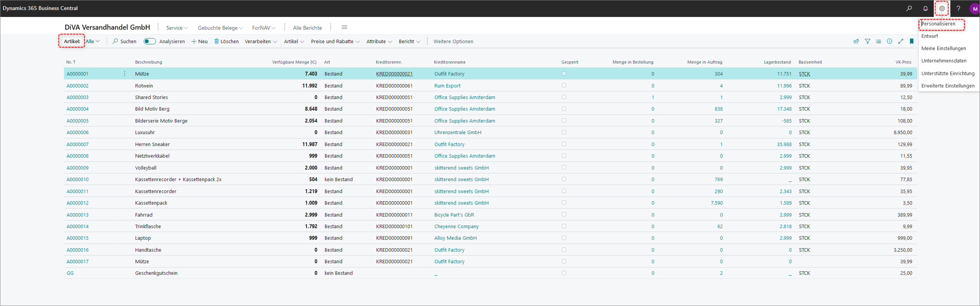
Task: Create a new item with Neu
Action: [199, 41]
